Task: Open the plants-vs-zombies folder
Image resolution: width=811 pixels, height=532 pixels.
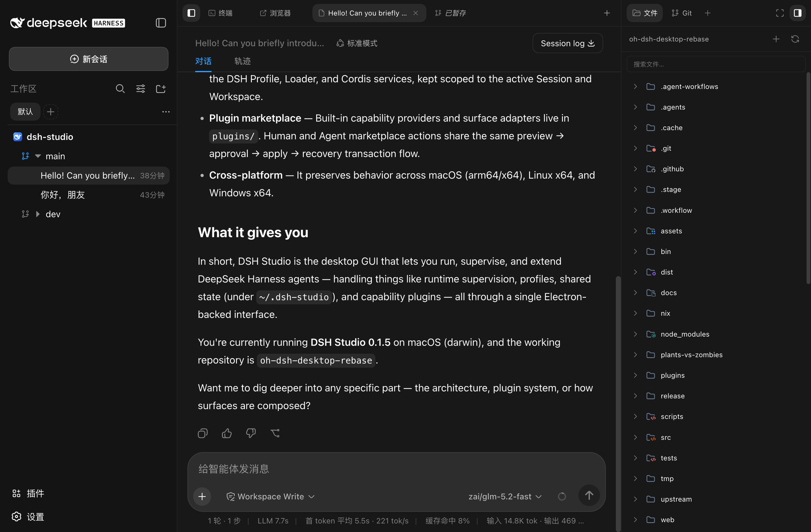Action: 691,355
